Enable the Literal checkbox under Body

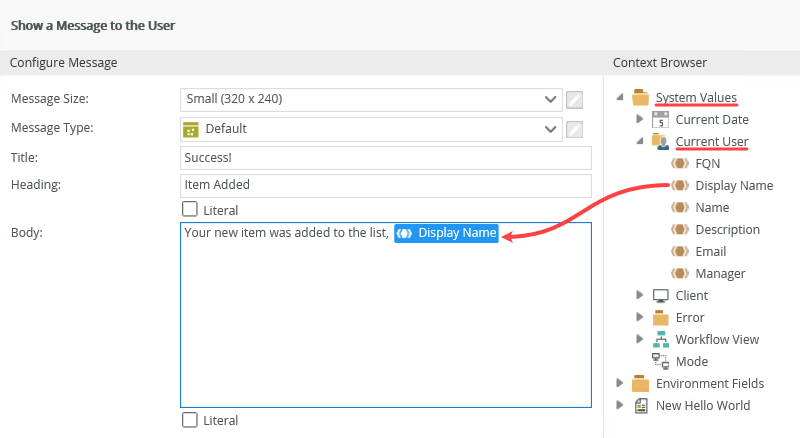190,420
